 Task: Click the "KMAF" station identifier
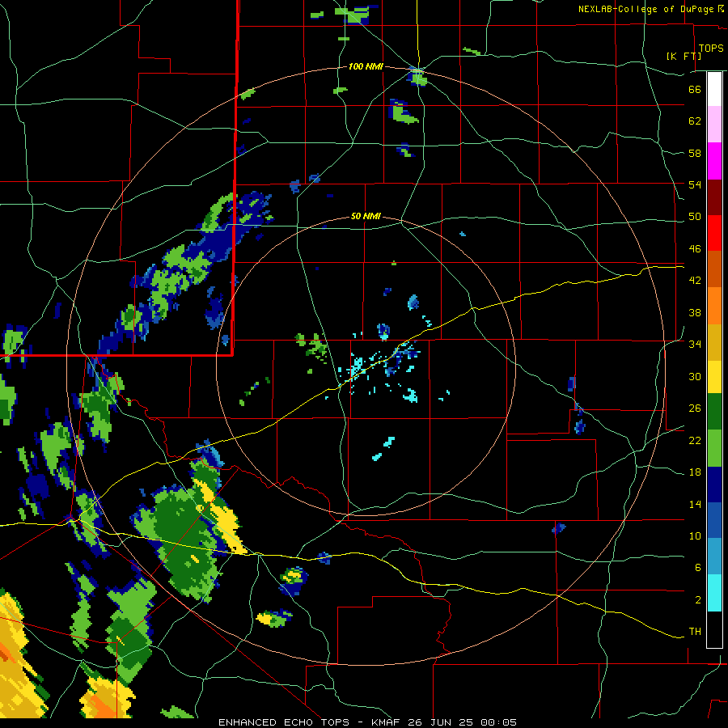pos(387,722)
